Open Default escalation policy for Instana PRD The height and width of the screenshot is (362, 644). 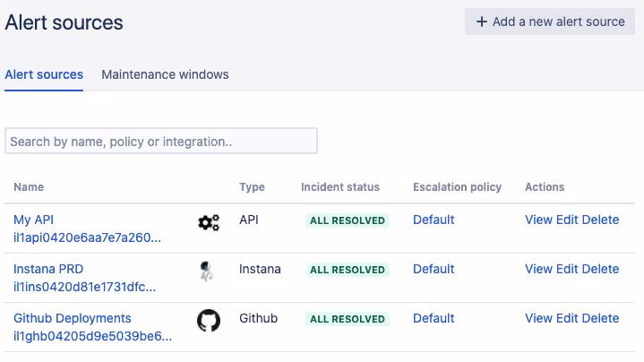coord(434,269)
